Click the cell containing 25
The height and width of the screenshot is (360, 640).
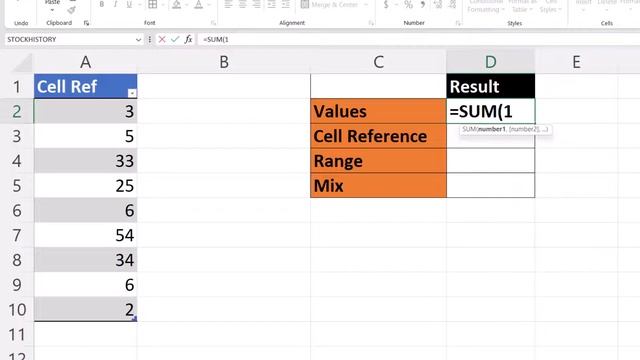pos(86,186)
